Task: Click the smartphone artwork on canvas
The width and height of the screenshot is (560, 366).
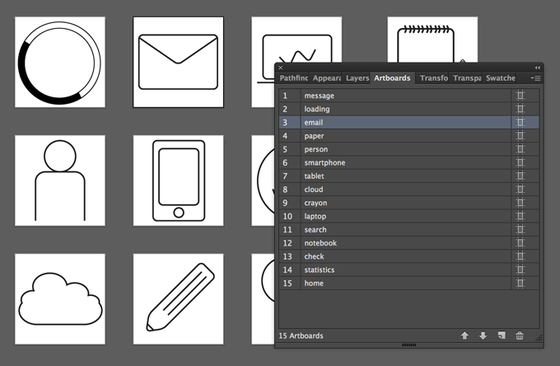Action: (179, 181)
